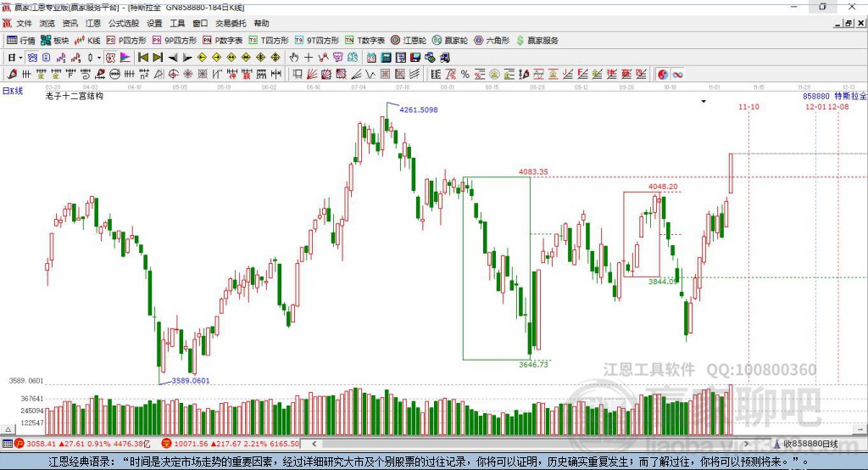Open the calendar date icon
Viewport: 868px width, 470px height.
pos(371,58)
